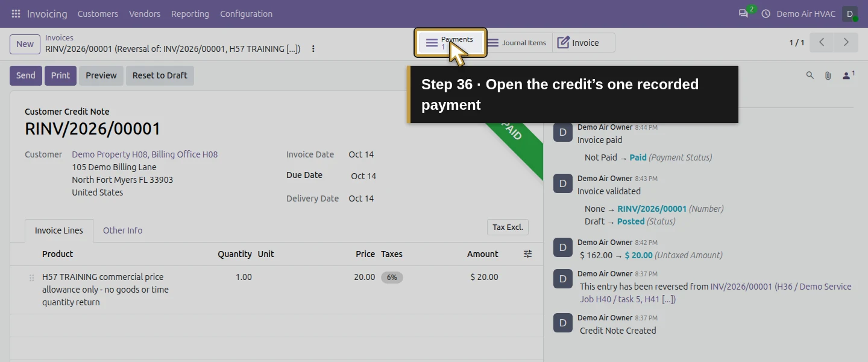The height and width of the screenshot is (362, 868).
Task: Open the Vendors menu
Action: point(145,13)
